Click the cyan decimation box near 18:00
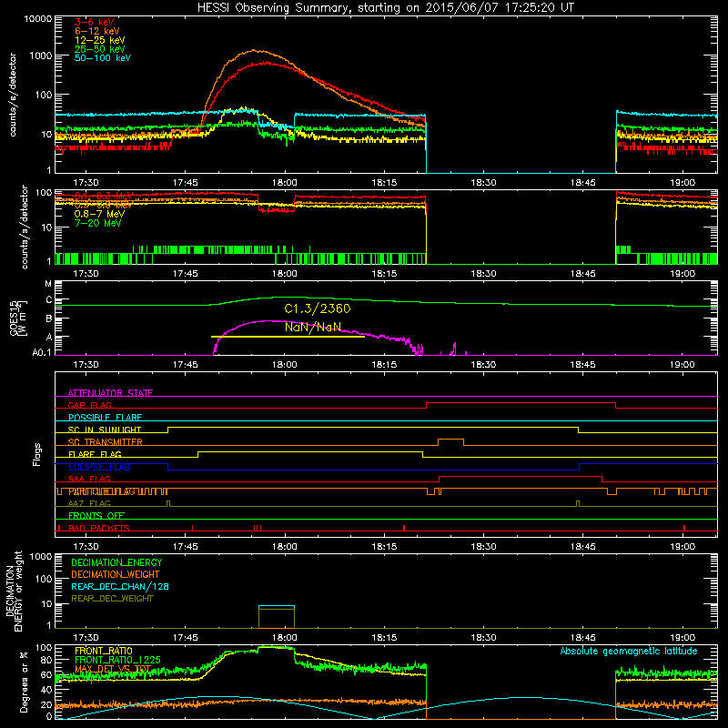 277,607
